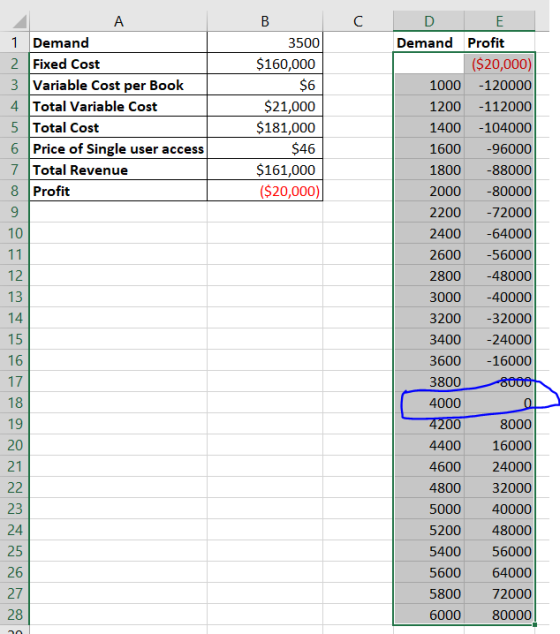
Task: Click the $160,000 fixed cost value
Action: [265, 63]
